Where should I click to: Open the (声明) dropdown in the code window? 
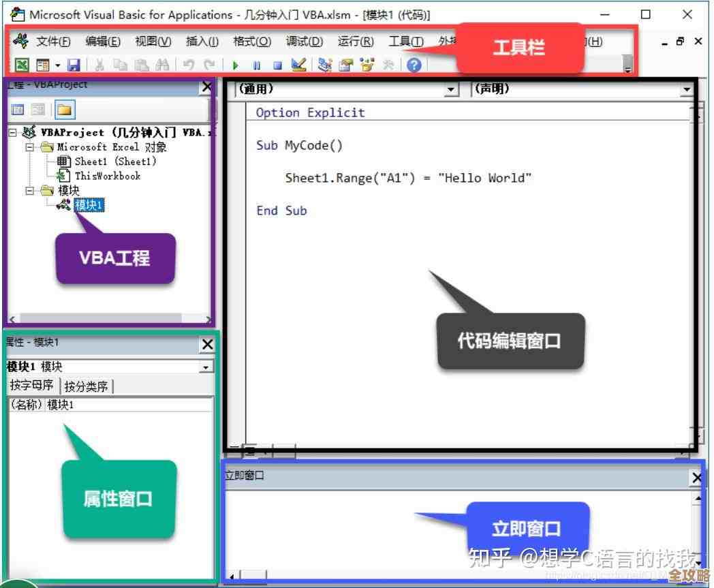pyautogui.click(x=686, y=89)
